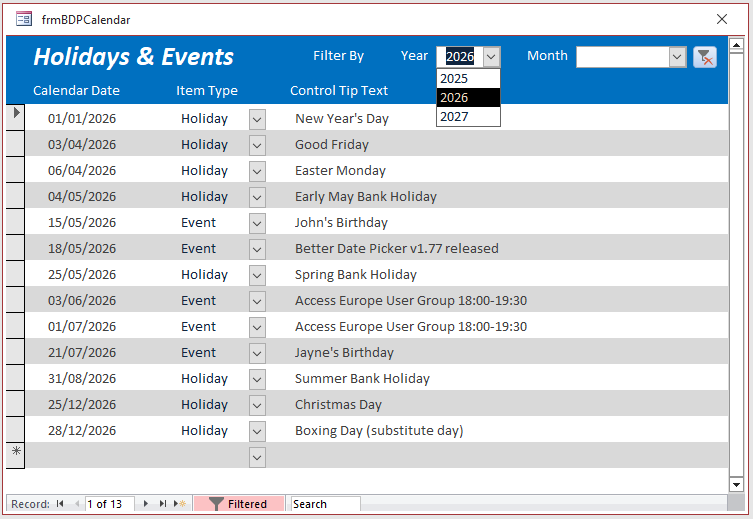Choose 2025 in the Year list
Screen dimensions: 753x519
point(468,78)
